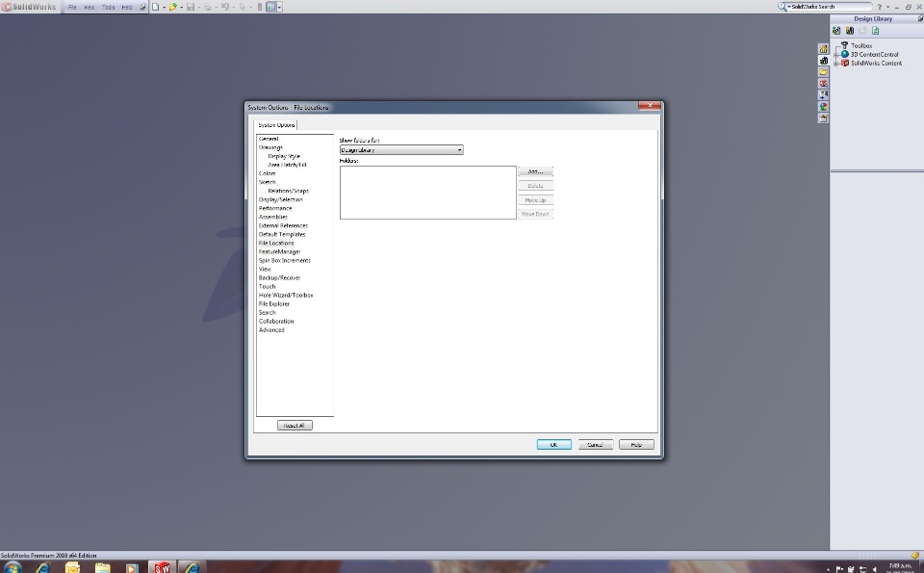Click the Reset All button
Image resolution: width=924 pixels, height=573 pixels.
[295, 425]
